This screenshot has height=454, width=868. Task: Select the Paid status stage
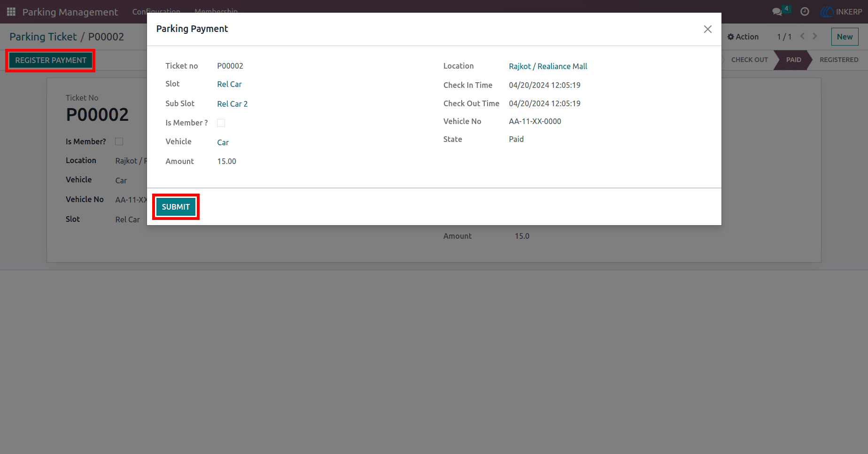pos(793,60)
